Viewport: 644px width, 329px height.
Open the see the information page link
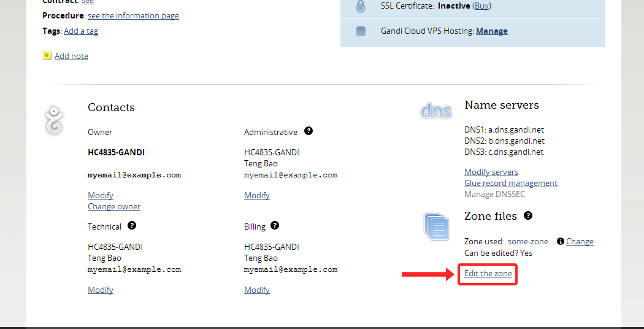tap(133, 15)
